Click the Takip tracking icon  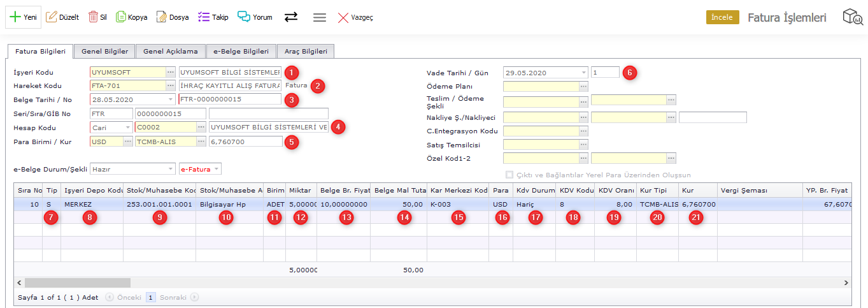204,17
